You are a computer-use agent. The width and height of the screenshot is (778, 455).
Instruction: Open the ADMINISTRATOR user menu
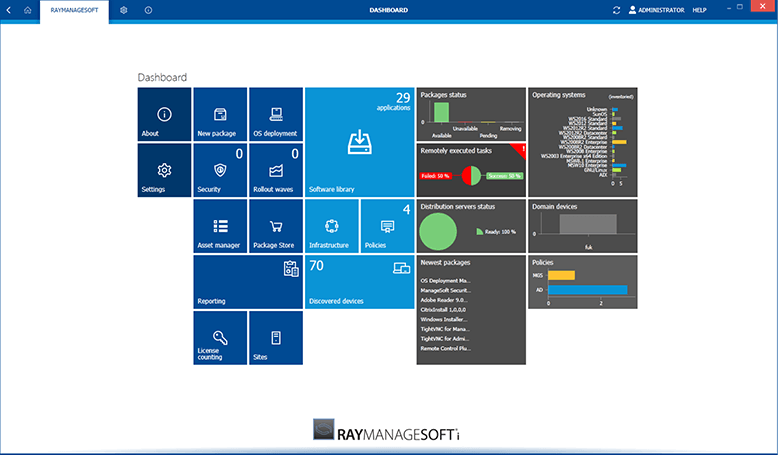click(x=656, y=10)
